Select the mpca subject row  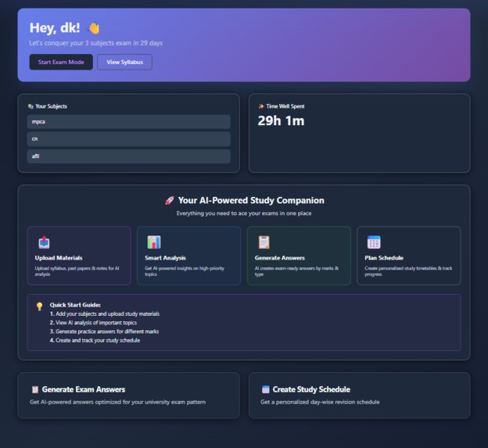tap(128, 122)
